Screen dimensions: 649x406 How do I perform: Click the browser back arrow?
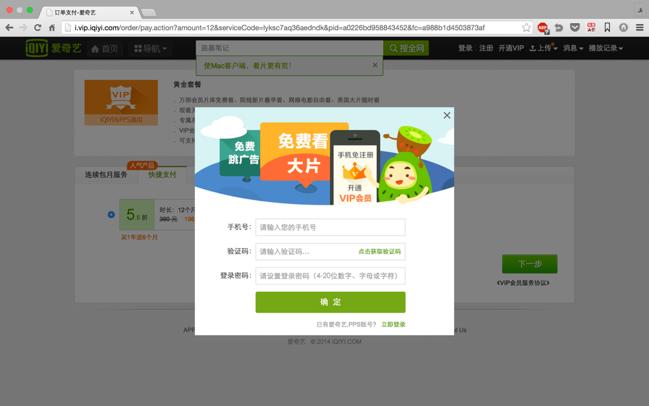point(9,28)
